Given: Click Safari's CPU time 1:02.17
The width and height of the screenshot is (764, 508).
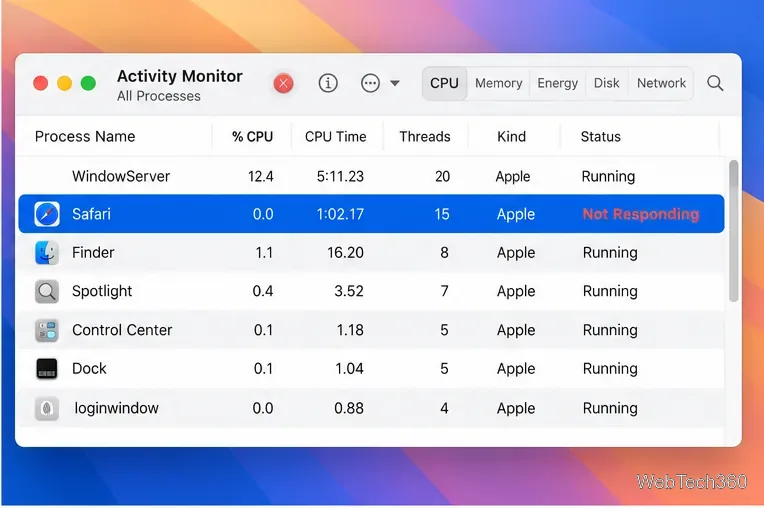Looking at the screenshot, I should 340,214.
